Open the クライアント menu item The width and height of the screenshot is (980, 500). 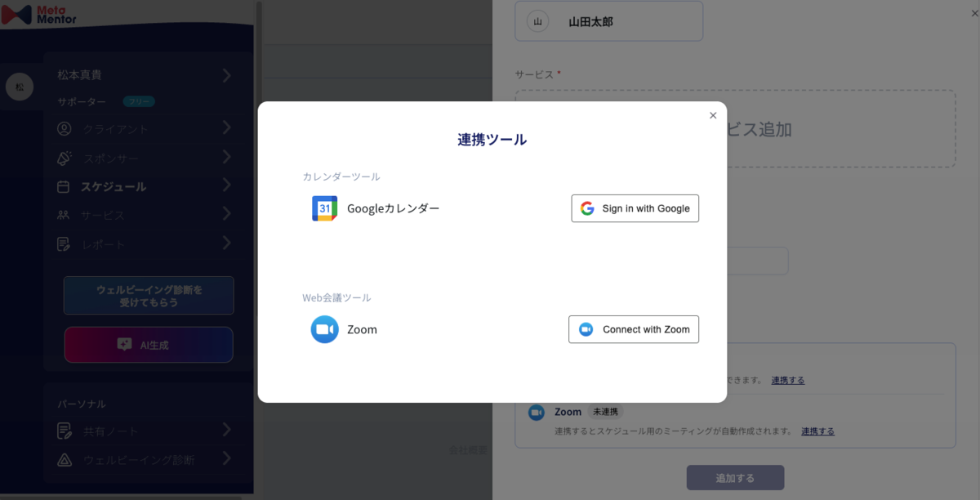[x=115, y=129]
